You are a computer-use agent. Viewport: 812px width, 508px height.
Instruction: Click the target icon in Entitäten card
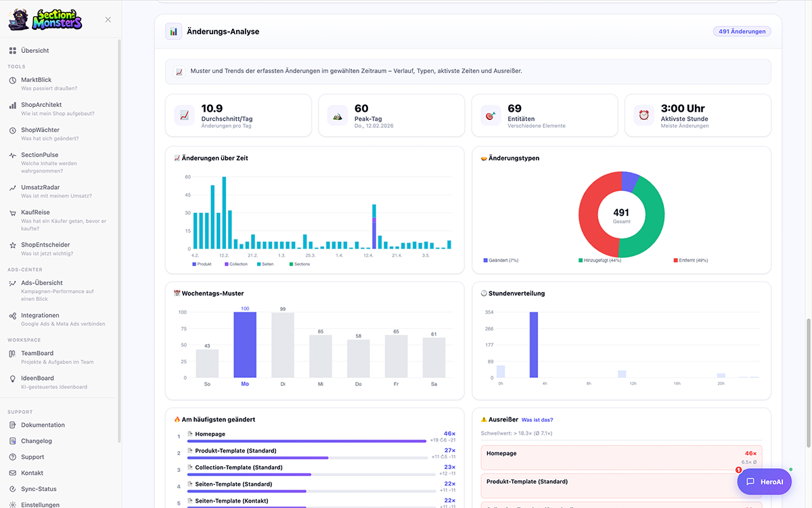point(490,116)
